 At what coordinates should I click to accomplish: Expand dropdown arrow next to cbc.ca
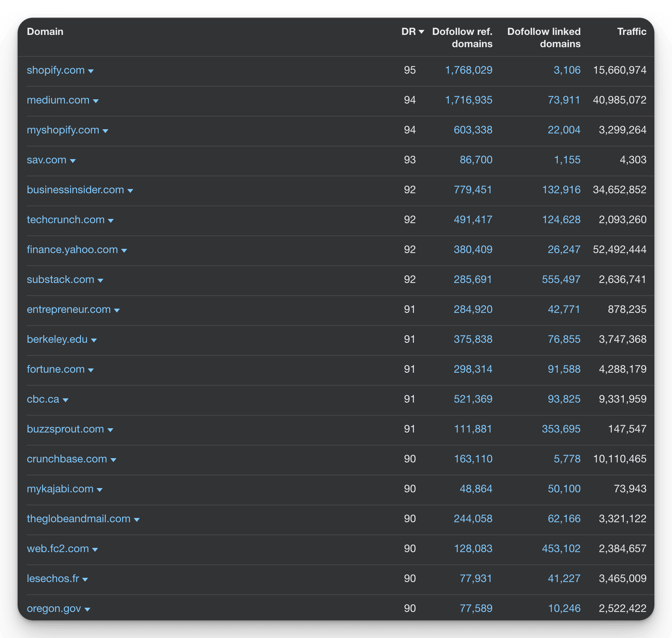pos(66,400)
